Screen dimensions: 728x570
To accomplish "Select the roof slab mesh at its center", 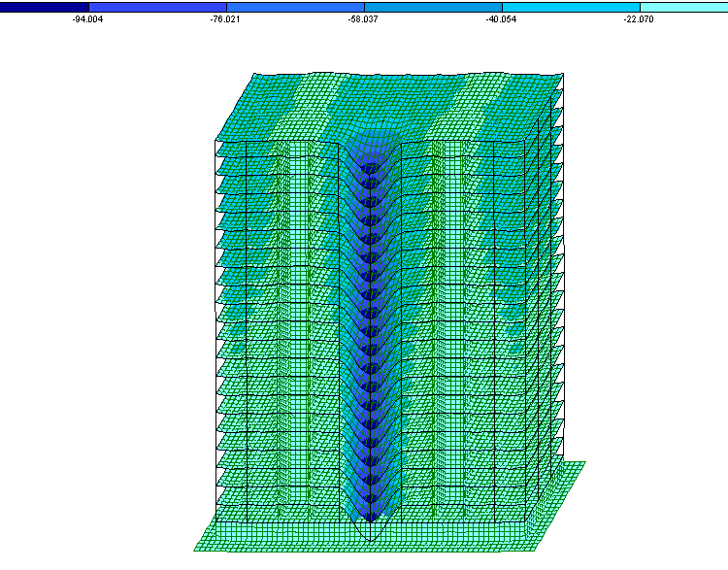I will coord(388,107).
